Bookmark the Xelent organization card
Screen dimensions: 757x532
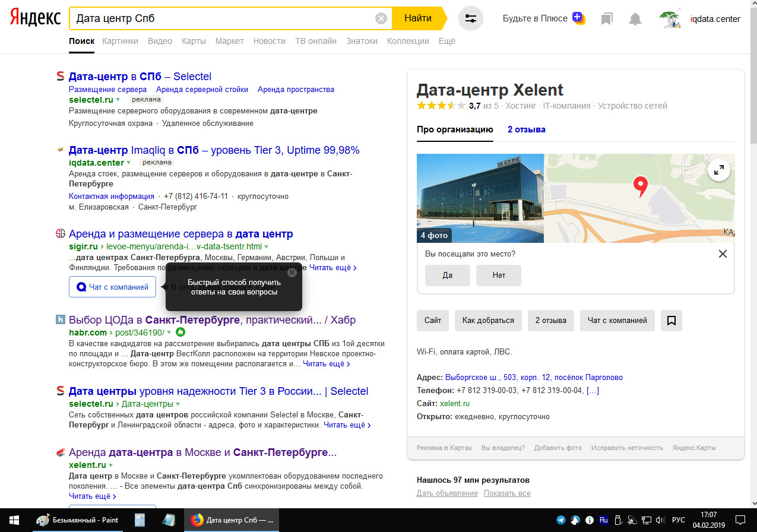point(672,321)
